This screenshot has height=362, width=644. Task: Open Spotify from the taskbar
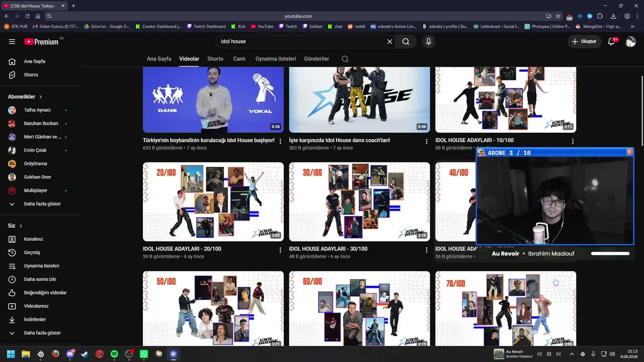click(x=114, y=354)
